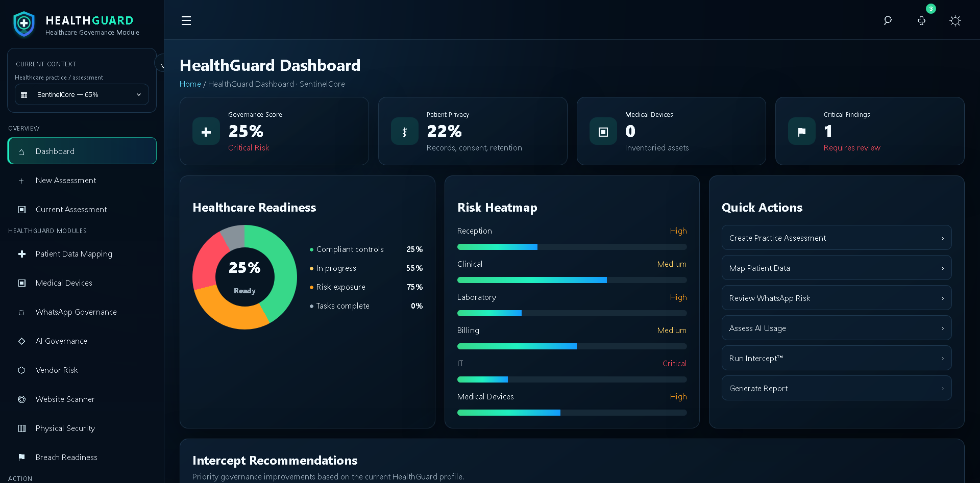Viewport: 980px width, 483px height.
Task: Click Risk exposure legend entry
Action: [x=366, y=287]
